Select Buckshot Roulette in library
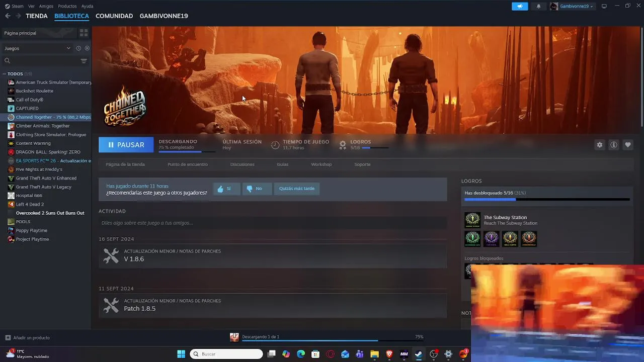Image resolution: width=644 pixels, height=362 pixels. click(x=34, y=91)
